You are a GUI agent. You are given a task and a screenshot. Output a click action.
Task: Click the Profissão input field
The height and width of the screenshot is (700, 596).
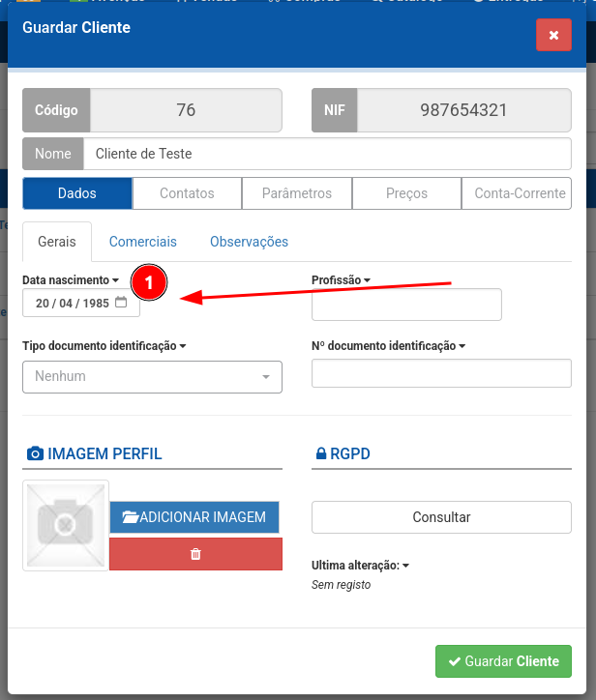pos(406,305)
